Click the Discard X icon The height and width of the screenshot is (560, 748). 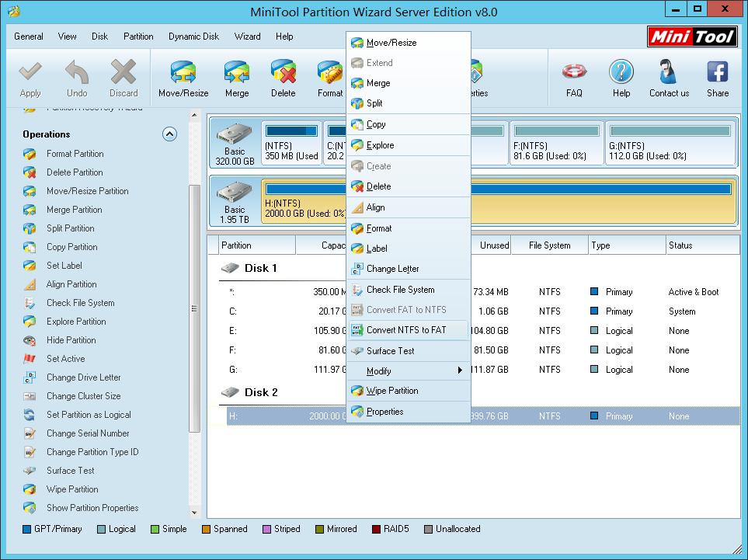click(x=124, y=72)
